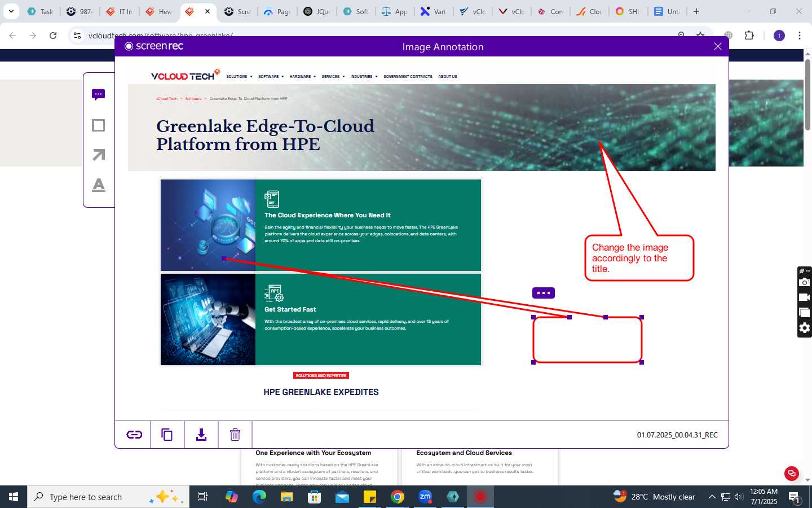Click the red chat bubble widget
The width and height of the screenshot is (812, 508).
792,474
